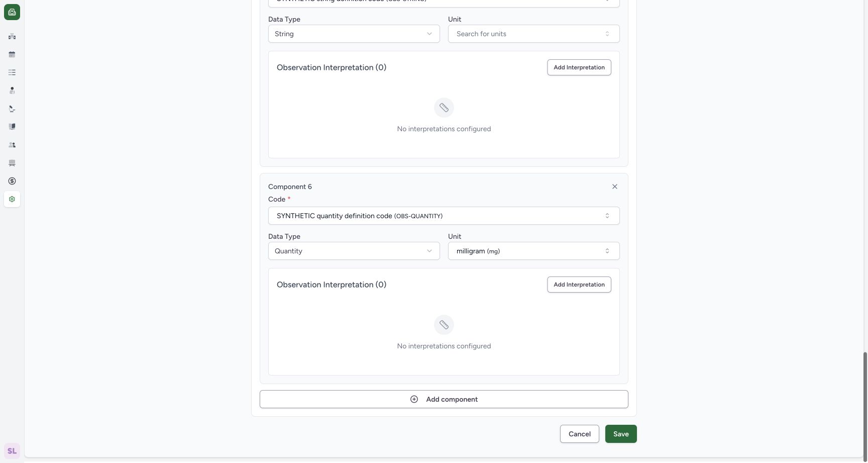Open the book icon in sidebar
Image resolution: width=868 pixels, height=463 pixels.
12,127
